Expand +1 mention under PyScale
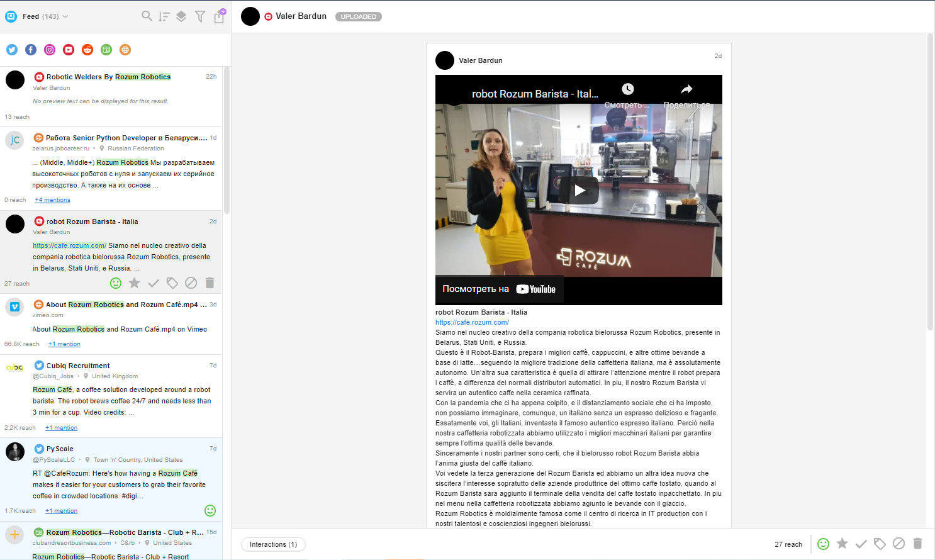This screenshot has width=935, height=560. (x=61, y=511)
